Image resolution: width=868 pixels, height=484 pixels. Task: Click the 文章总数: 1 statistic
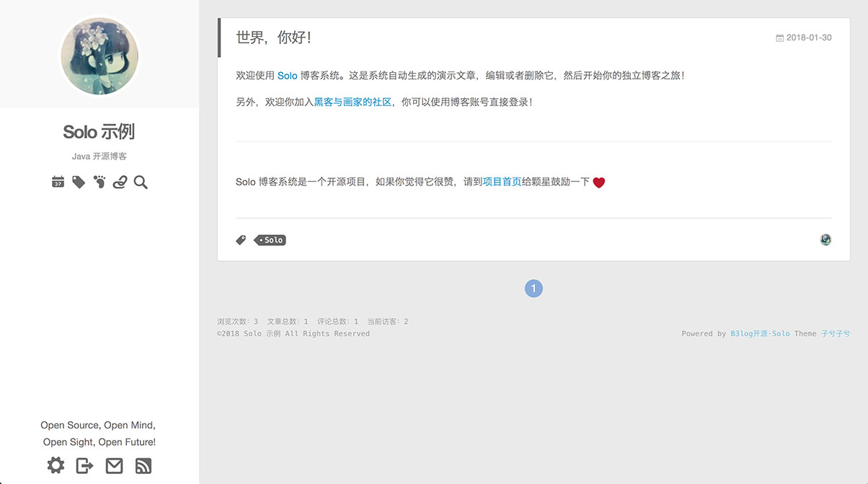[x=288, y=322]
